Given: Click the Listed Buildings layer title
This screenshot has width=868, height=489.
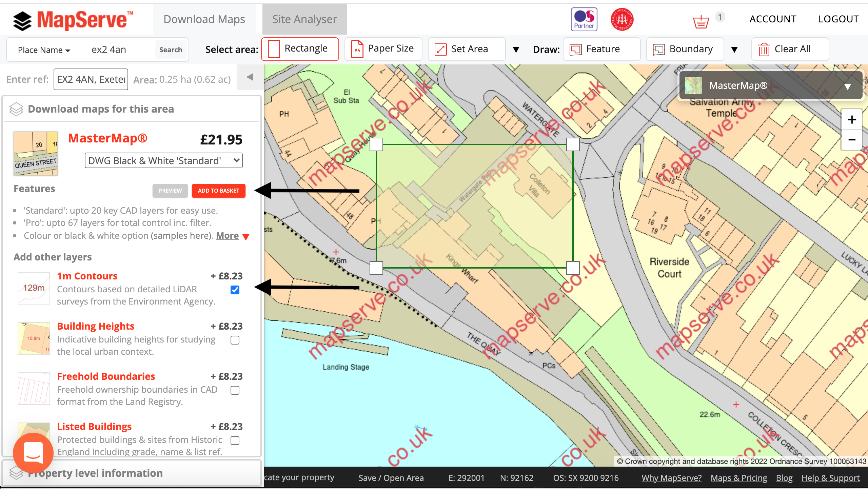Looking at the screenshot, I should coord(94,427).
